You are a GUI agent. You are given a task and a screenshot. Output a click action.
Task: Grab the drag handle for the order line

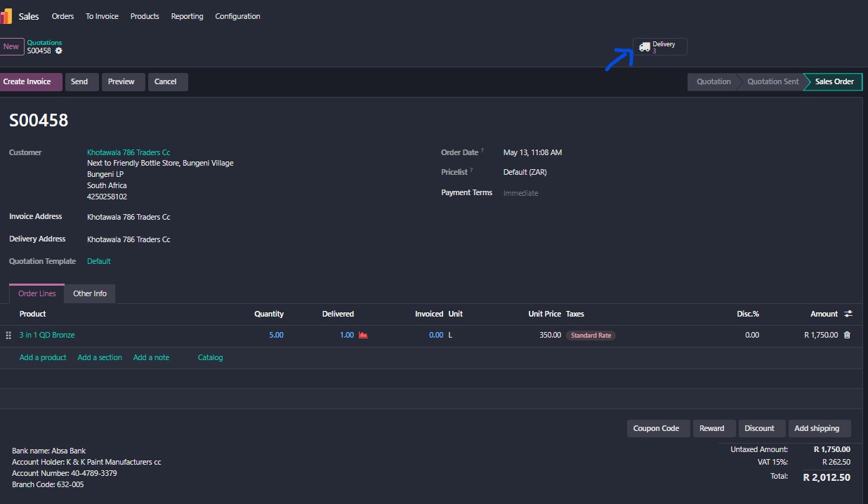(x=8, y=336)
